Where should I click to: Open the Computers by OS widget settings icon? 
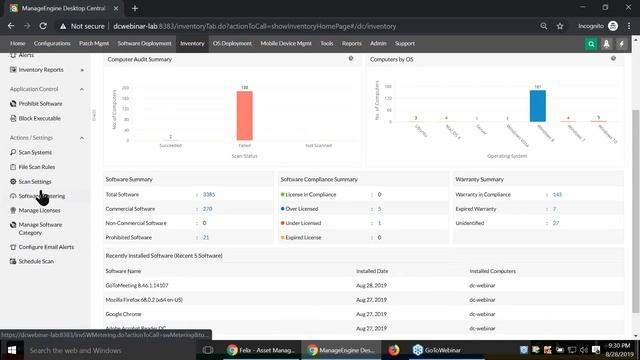pos(613,59)
